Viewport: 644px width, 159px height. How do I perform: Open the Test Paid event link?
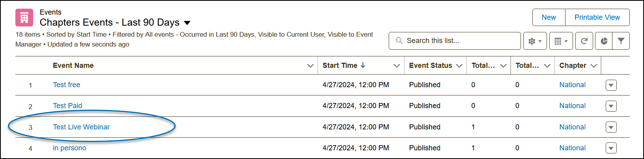pos(67,106)
